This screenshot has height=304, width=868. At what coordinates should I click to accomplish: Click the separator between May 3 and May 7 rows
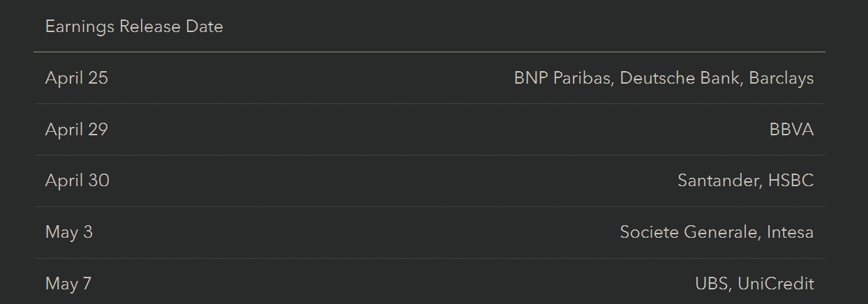click(x=429, y=258)
